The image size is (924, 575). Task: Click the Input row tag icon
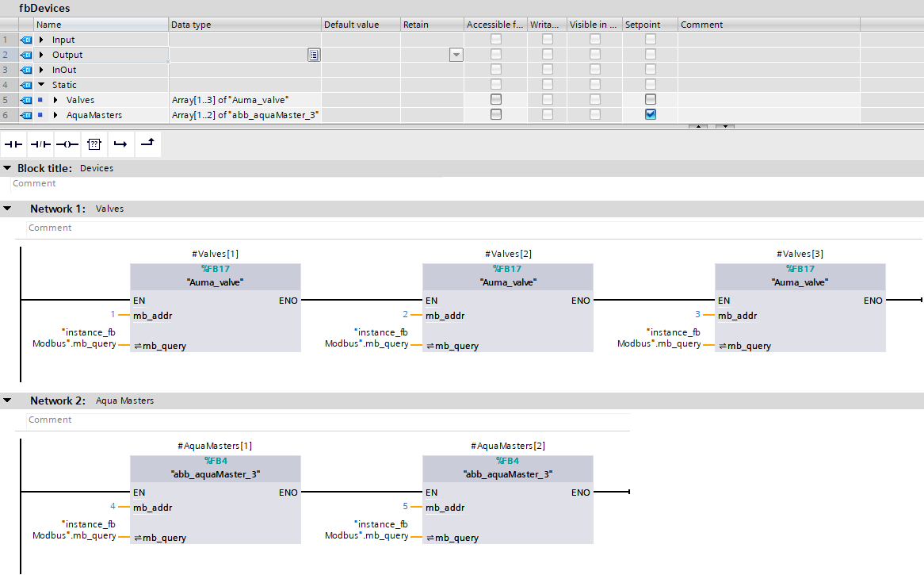[26, 40]
